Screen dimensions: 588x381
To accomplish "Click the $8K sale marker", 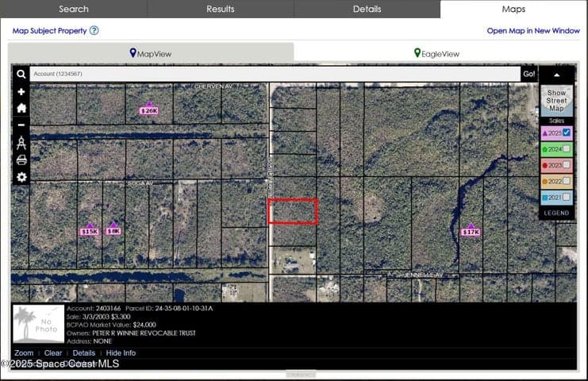I will click(x=113, y=230).
